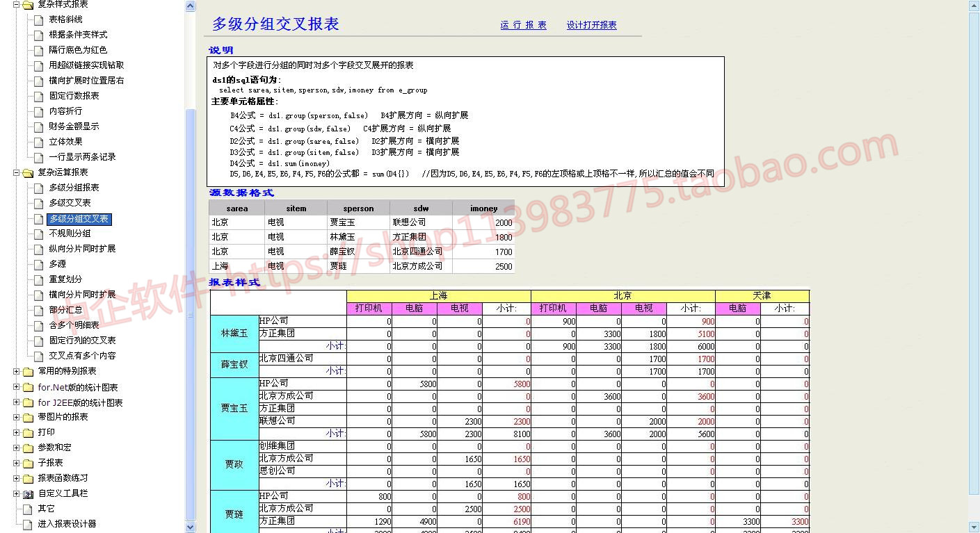Expand the for J2EE版的统计图表 folder
The height and width of the screenshot is (533, 980).
16,402
